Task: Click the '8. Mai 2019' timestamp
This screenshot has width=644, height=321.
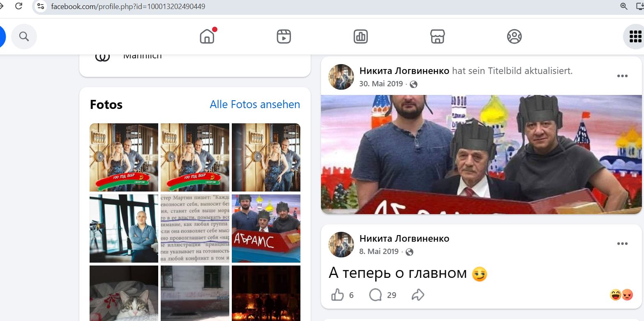Action: click(x=379, y=252)
